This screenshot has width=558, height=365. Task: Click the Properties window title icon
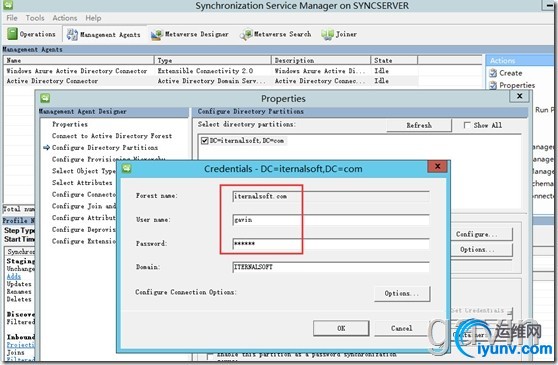pos(45,98)
